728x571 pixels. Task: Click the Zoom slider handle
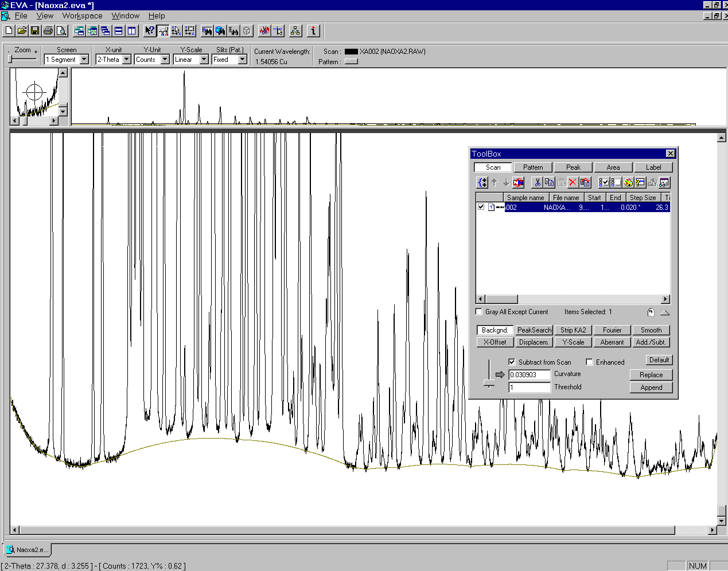point(10,59)
